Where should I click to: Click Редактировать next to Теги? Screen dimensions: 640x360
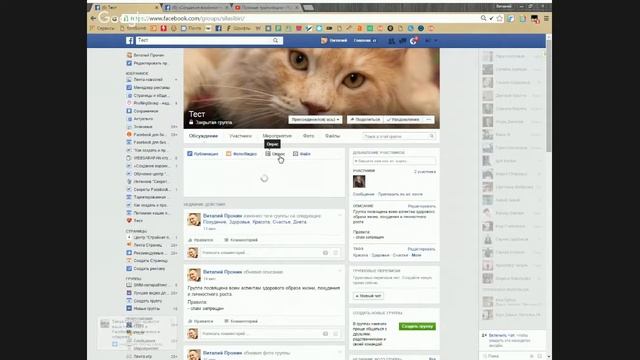pos(422,249)
